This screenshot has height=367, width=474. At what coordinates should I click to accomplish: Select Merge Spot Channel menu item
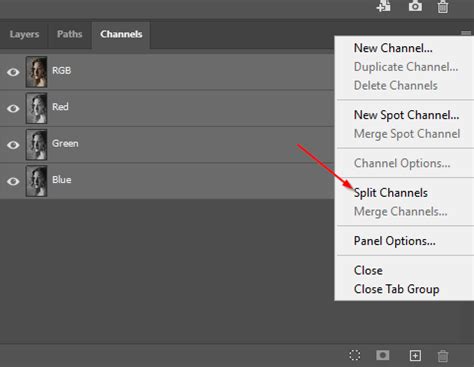click(x=407, y=134)
